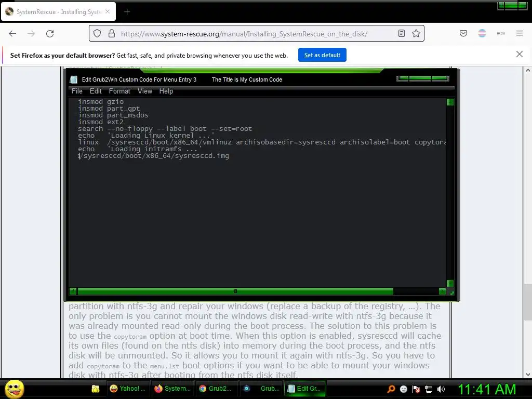
Task: Select the SystemRescue - Installing tab
Action: (58, 12)
